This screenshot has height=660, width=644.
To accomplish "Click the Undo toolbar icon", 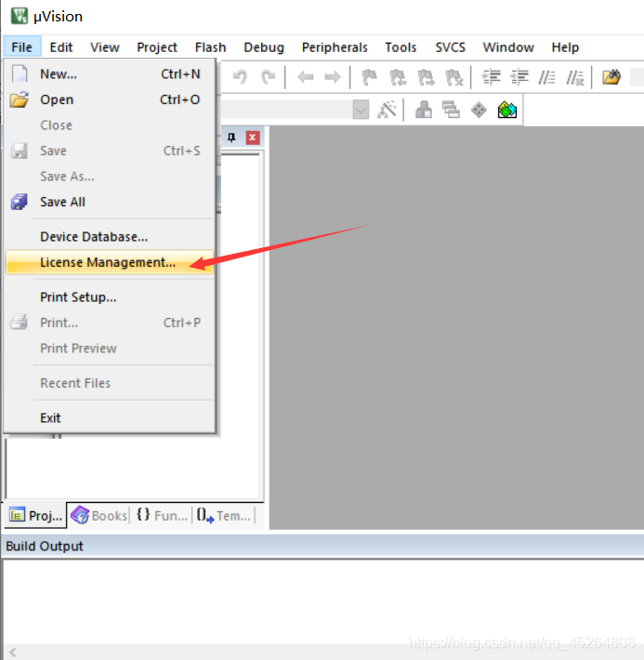I will pos(241,77).
